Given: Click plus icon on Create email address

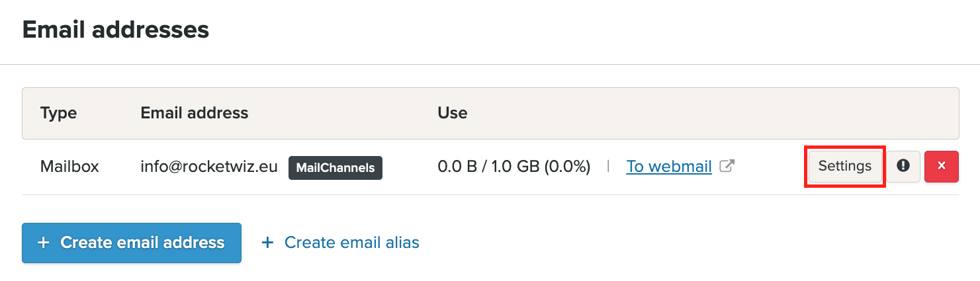Looking at the screenshot, I should pyautogui.click(x=44, y=243).
